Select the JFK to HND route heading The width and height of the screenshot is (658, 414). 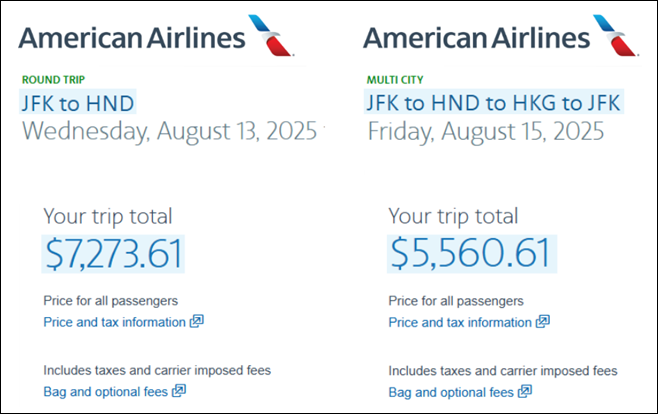click(78, 102)
